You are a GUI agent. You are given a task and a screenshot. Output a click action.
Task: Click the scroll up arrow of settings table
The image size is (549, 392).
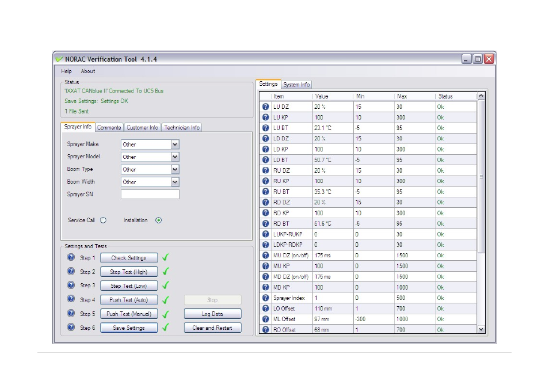point(482,96)
